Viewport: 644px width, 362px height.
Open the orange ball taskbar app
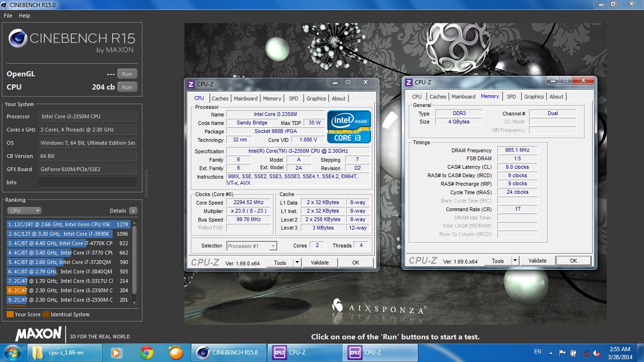click(x=175, y=353)
